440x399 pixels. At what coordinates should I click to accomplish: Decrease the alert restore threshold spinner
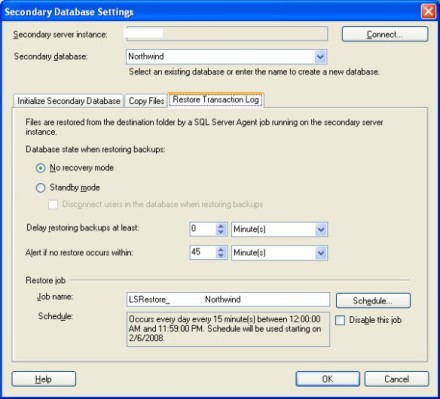[221, 256]
